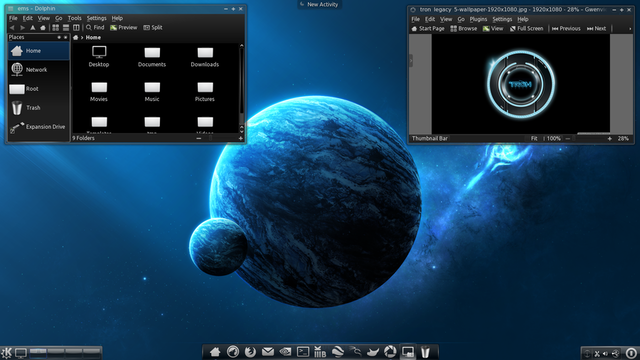Zoom in with Gwenview plus button
Screen dimensions: 640x360
tap(610, 139)
